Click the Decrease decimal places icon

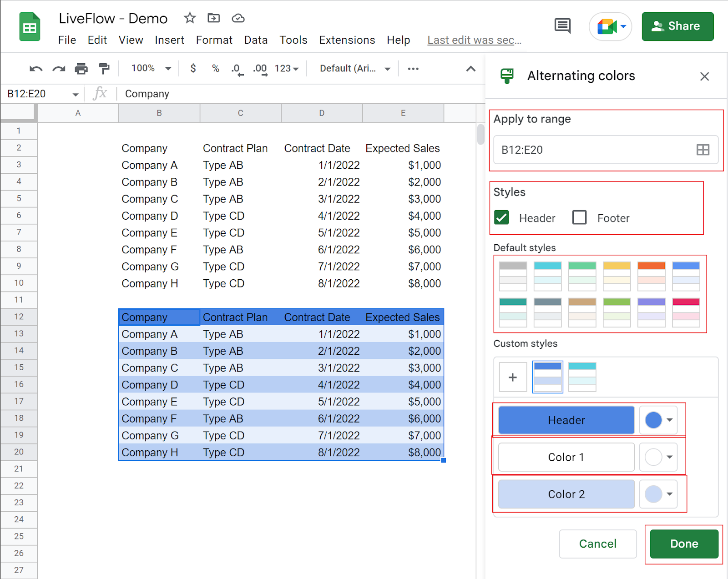236,68
